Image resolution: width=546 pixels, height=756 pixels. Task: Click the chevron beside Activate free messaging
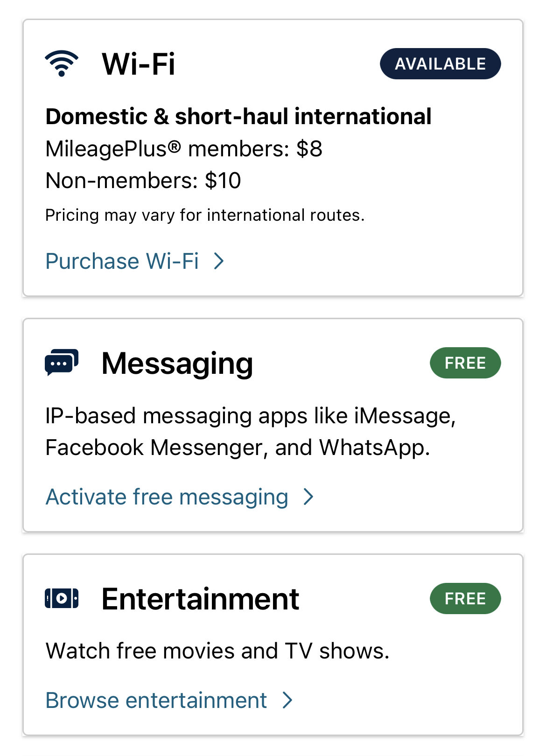pos(308,497)
